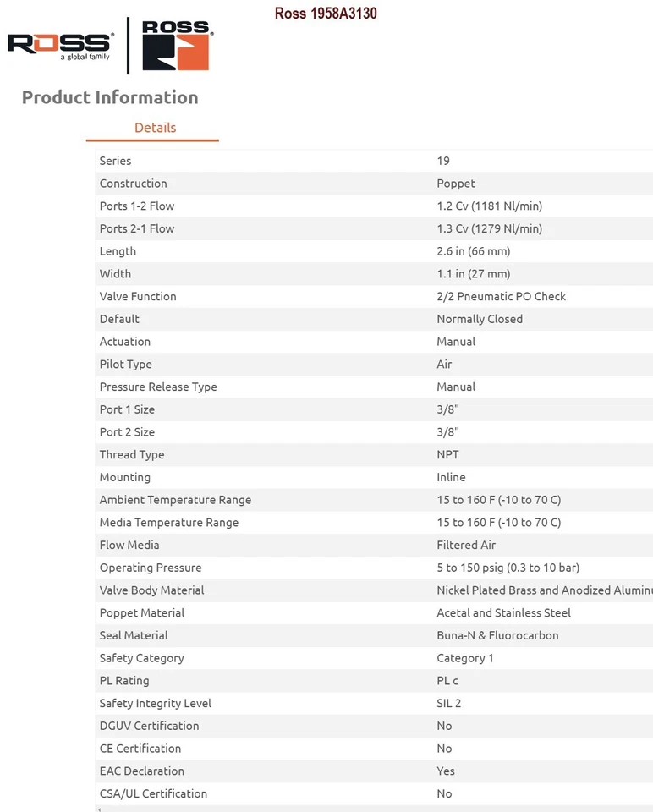Select the Seal Material value text

(x=497, y=635)
